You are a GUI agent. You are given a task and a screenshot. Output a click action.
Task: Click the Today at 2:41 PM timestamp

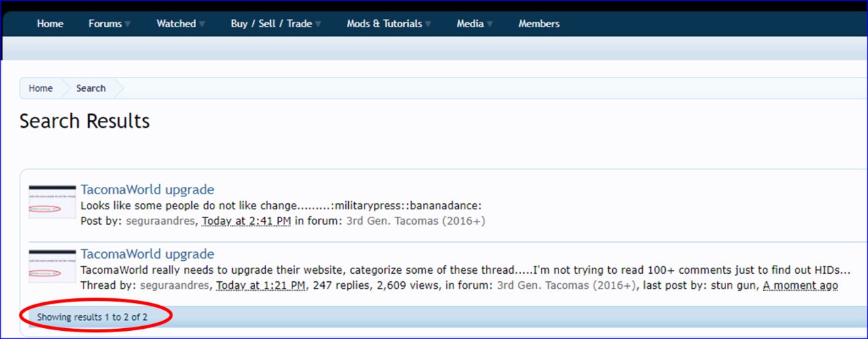[246, 221]
